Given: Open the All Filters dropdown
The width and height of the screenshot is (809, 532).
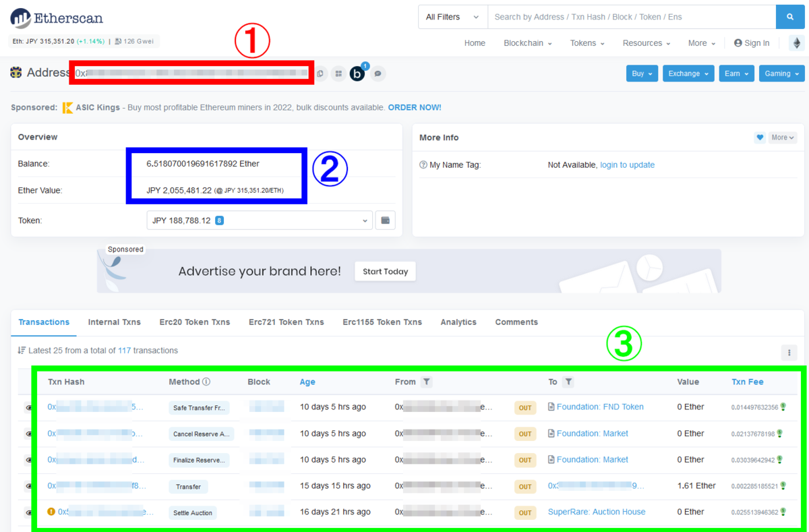Looking at the screenshot, I should (x=452, y=17).
